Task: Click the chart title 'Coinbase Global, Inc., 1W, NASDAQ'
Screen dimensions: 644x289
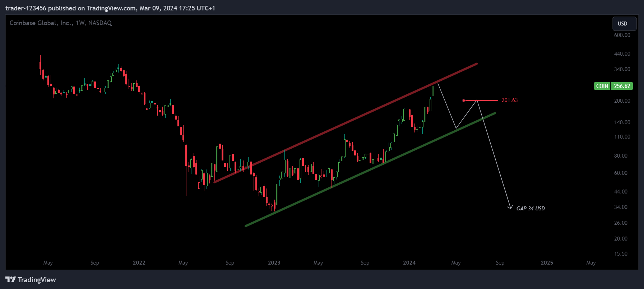Action: coord(61,23)
